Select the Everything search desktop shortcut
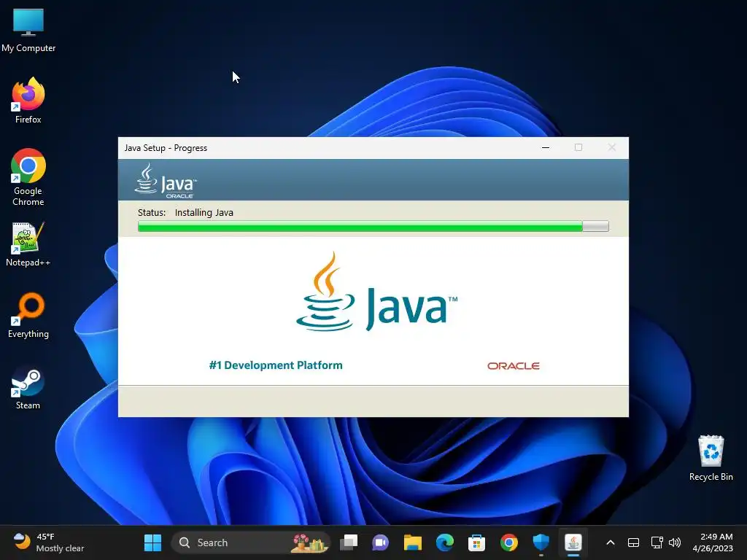The image size is (747, 560). (x=28, y=315)
